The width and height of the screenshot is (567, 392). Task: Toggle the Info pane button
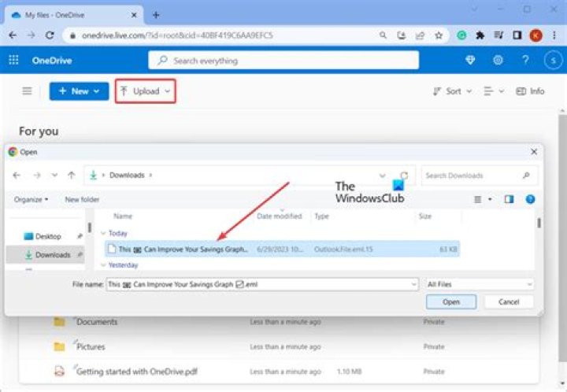tap(530, 91)
